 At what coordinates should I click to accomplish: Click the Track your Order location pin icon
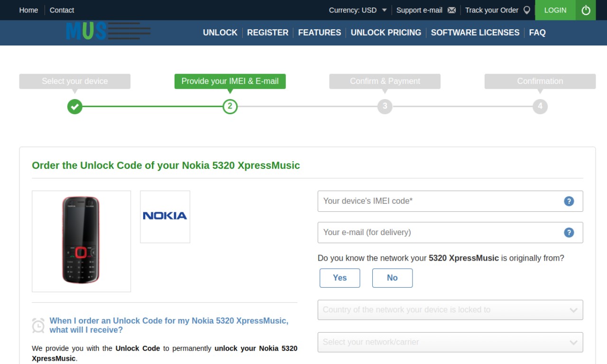pyautogui.click(x=526, y=10)
